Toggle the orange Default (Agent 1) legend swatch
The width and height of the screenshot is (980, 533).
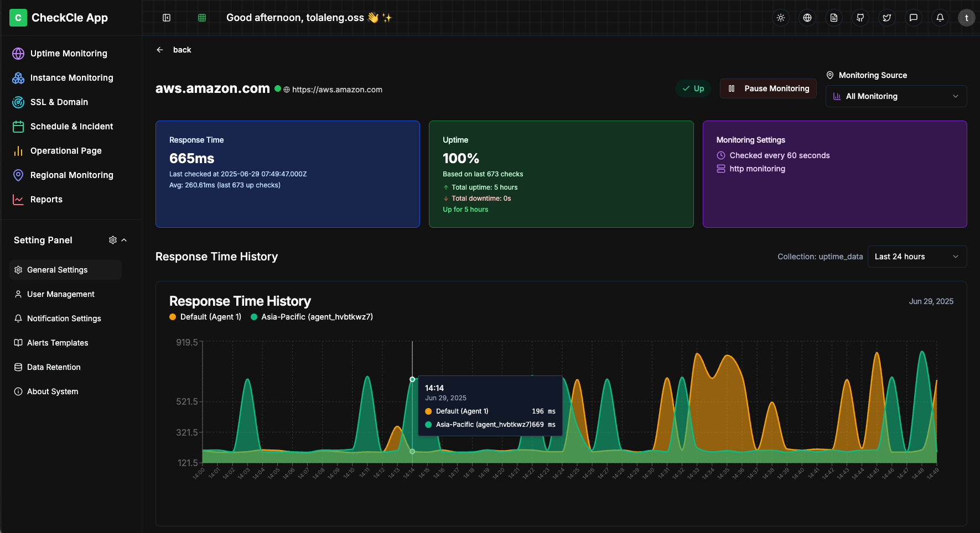tap(172, 317)
